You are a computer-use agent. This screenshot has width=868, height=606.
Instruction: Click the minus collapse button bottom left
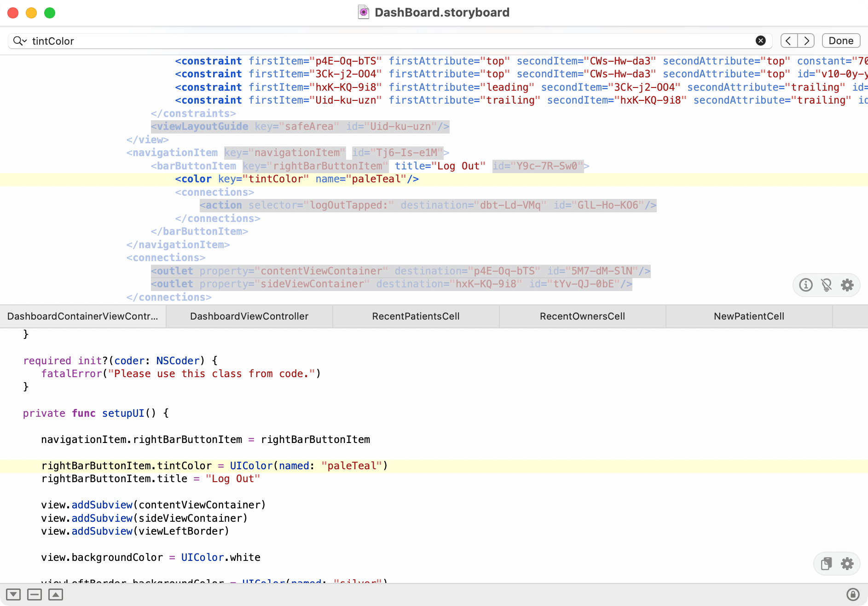[x=35, y=594]
